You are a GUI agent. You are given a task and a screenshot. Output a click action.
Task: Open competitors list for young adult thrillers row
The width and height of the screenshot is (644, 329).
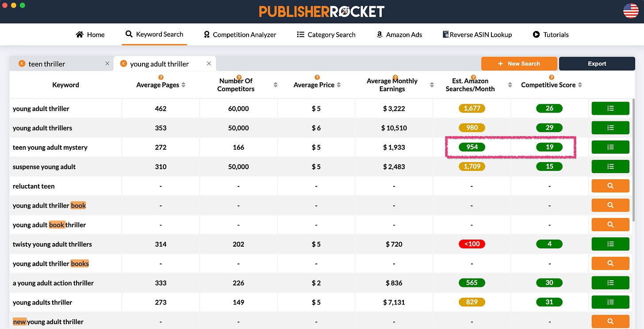coord(610,128)
